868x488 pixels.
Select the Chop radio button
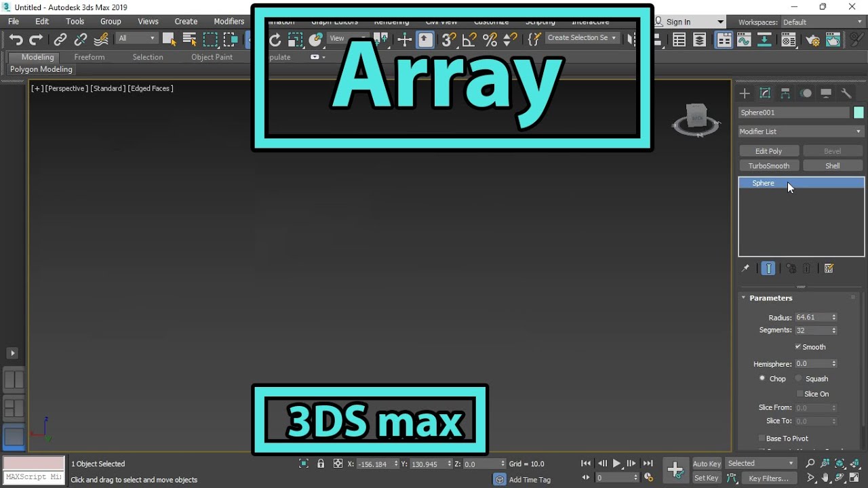point(762,379)
